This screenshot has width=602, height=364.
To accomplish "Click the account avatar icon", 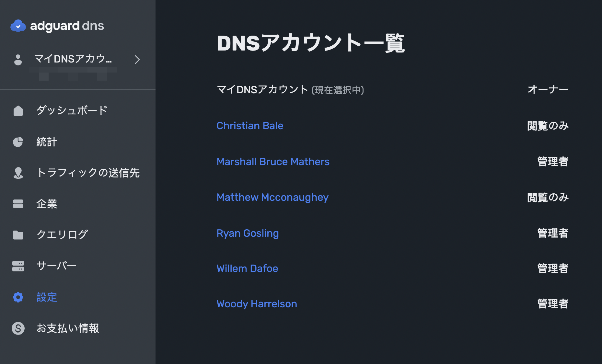I will (x=18, y=60).
